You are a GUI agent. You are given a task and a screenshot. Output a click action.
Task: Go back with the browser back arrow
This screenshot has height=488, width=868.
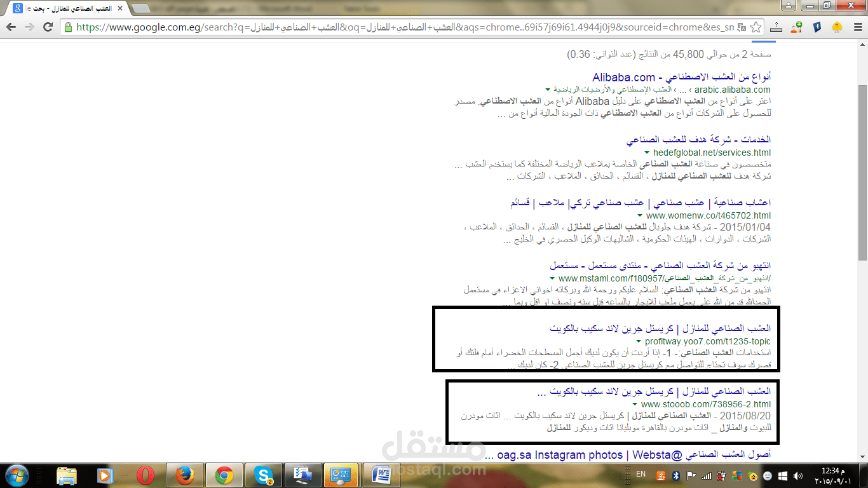(x=11, y=27)
